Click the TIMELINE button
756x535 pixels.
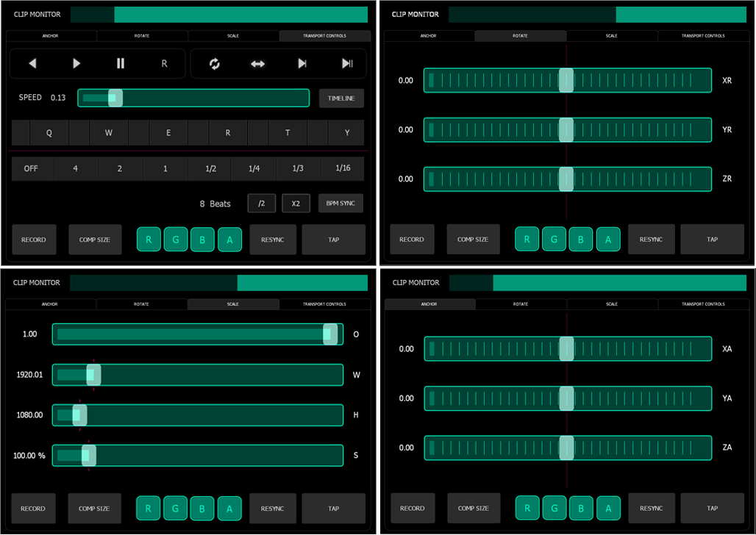coord(340,98)
